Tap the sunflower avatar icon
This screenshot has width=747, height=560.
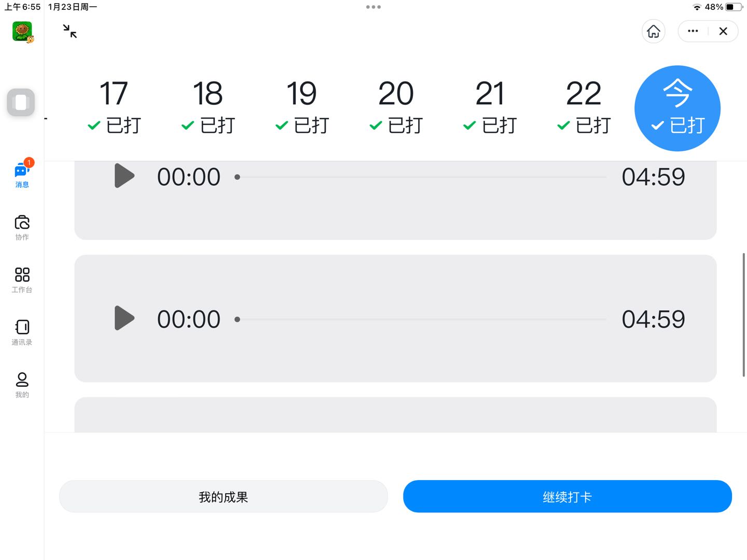[22, 32]
